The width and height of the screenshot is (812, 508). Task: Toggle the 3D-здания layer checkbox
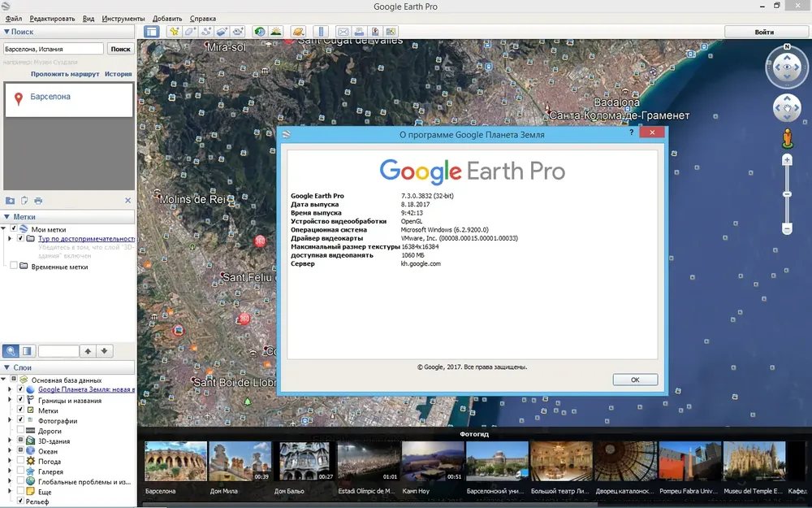click(21, 440)
